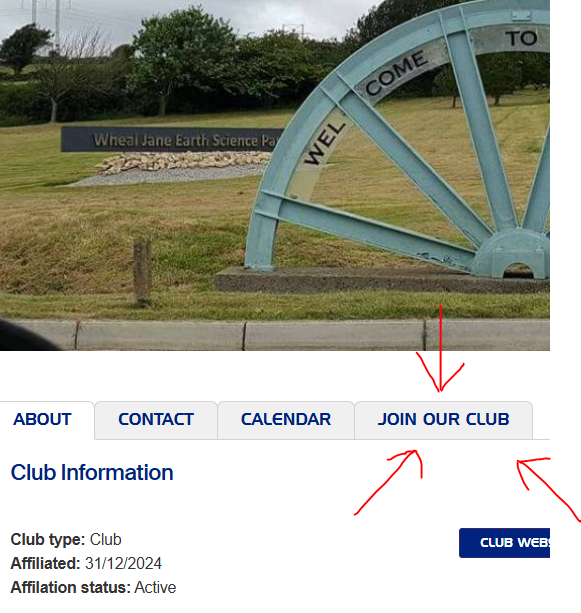Click the wheel's central hub
This screenshot has width=581, height=613.
(x=512, y=254)
